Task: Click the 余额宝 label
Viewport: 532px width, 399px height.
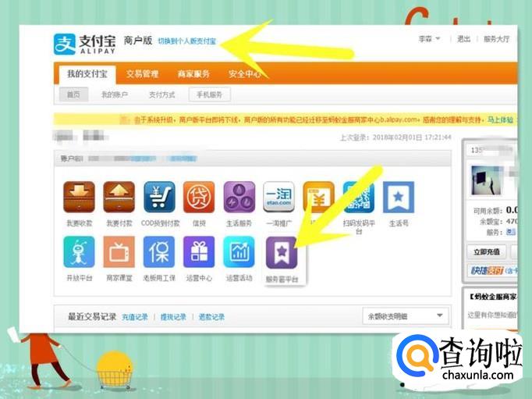Action: click(x=491, y=222)
